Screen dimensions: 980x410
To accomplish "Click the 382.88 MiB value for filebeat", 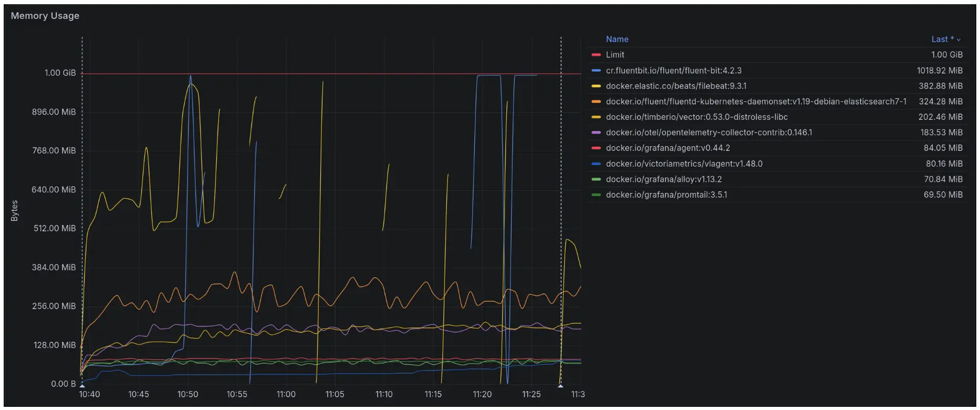I will point(941,86).
